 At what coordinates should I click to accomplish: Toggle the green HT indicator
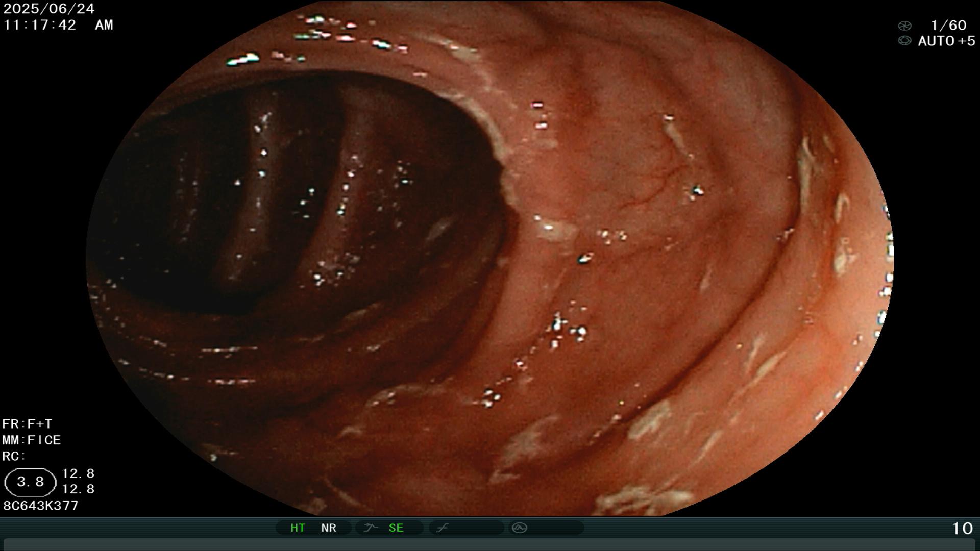click(298, 528)
